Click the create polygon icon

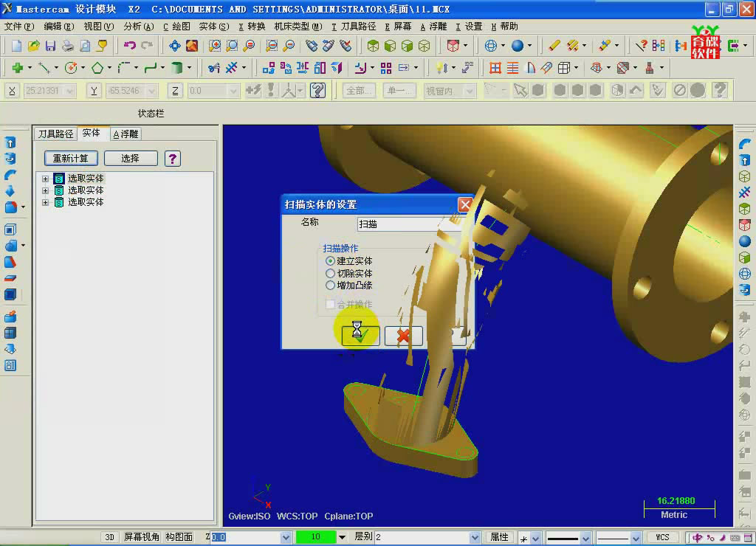(97, 68)
